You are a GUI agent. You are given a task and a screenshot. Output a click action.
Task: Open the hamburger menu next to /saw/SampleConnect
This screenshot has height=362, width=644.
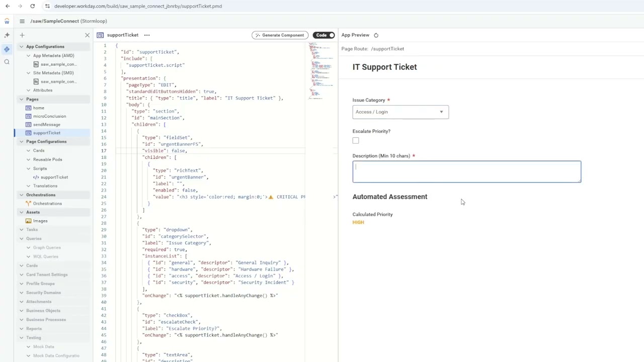[x=22, y=21]
